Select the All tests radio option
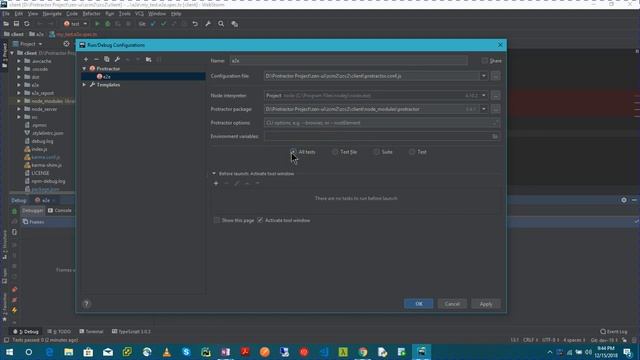 (x=303, y=152)
